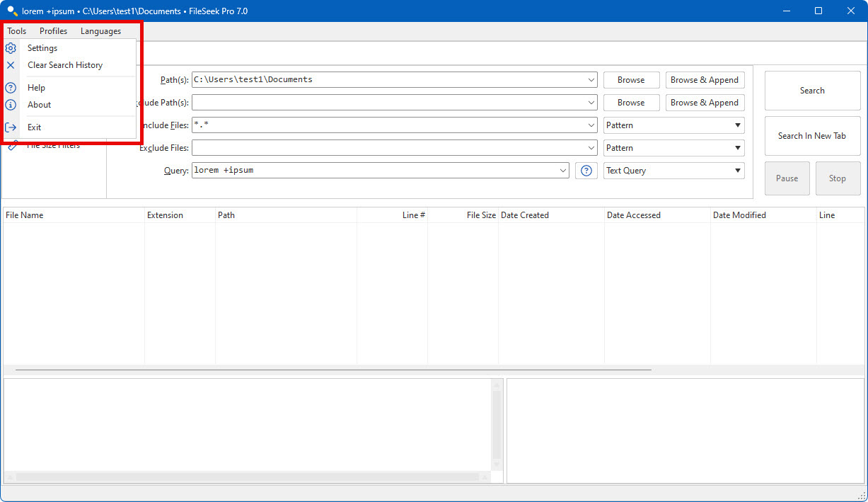This screenshot has width=868, height=502.
Task: Choose Clear Search History from the menu
Action: [65, 65]
